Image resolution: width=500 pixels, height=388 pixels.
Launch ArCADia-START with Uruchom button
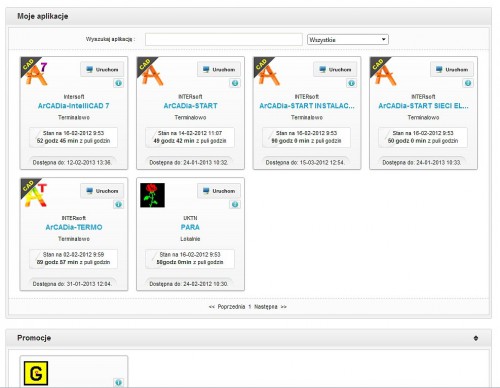pyautogui.click(x=219, y=69)
